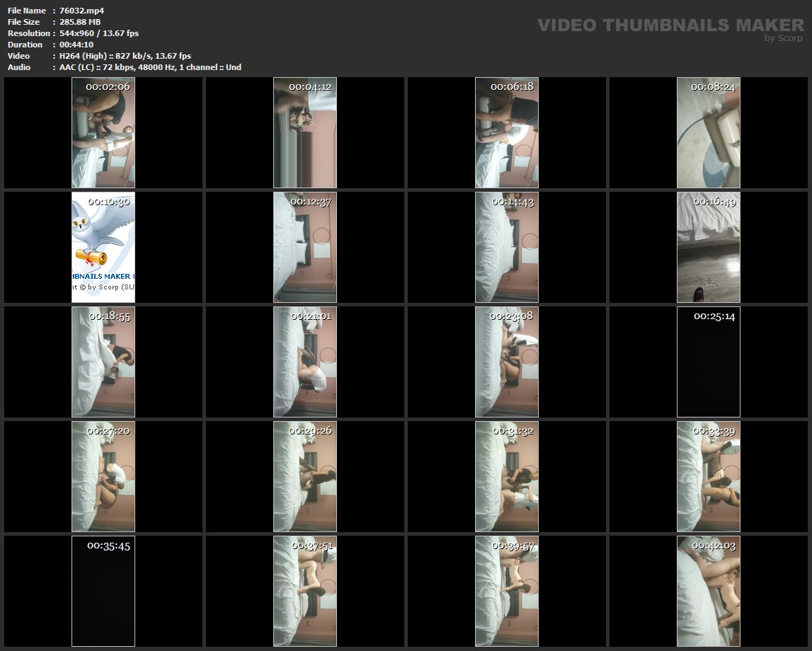Click the thumbnail timestamped 00:02:06
The height and width of the screenshot is (651, 812).
(103, 133)
